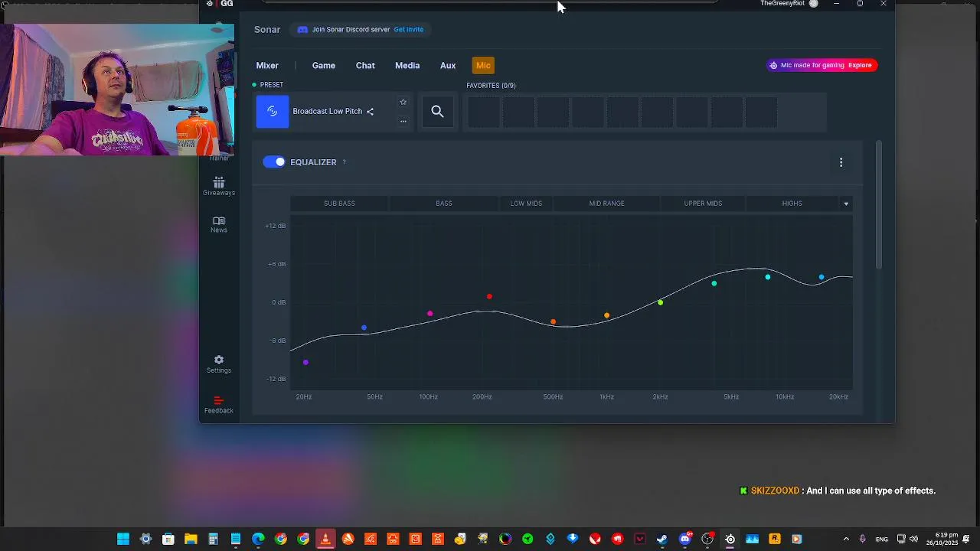
Task: Click the microphone icon in system tray
Action: tap(863, 540)
